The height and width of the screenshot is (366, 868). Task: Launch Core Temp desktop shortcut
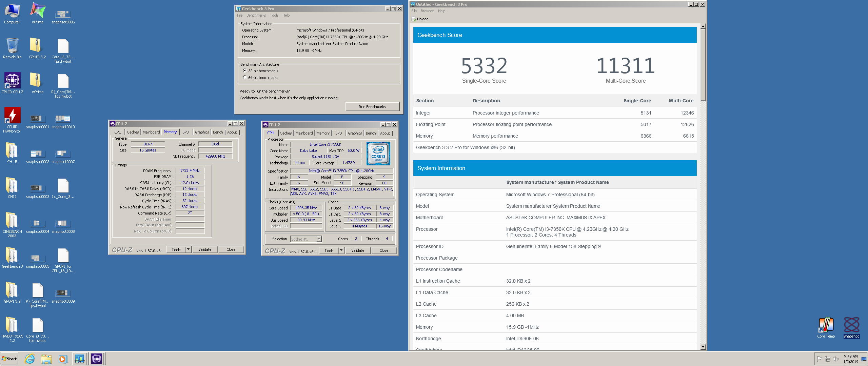[826, 328]
